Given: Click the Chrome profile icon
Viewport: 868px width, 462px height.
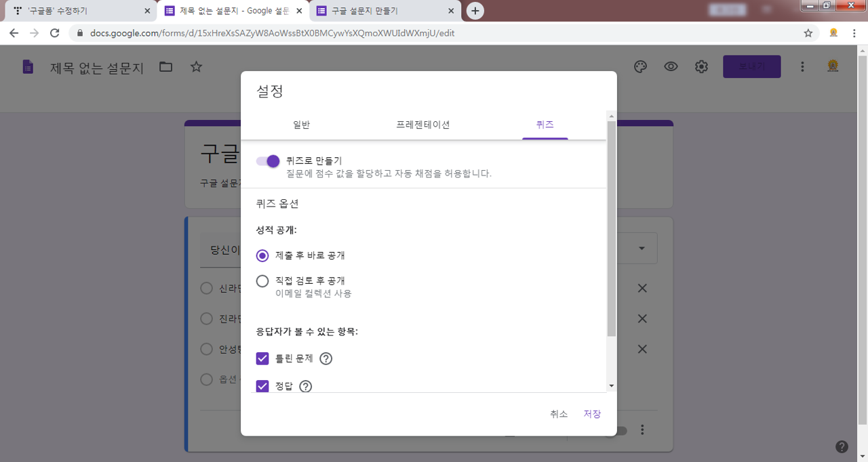Looking at the screenshot, I should tap(833, 33).
